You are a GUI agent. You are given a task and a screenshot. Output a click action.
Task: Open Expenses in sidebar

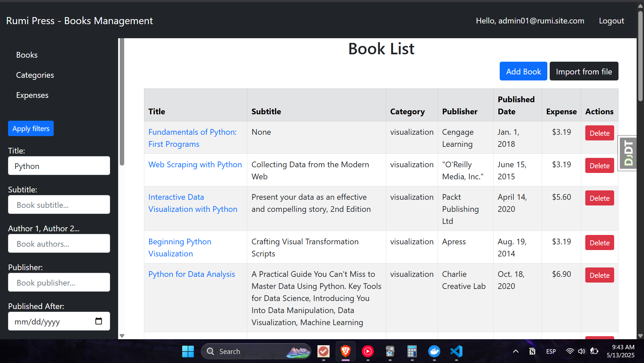(32, 95)
